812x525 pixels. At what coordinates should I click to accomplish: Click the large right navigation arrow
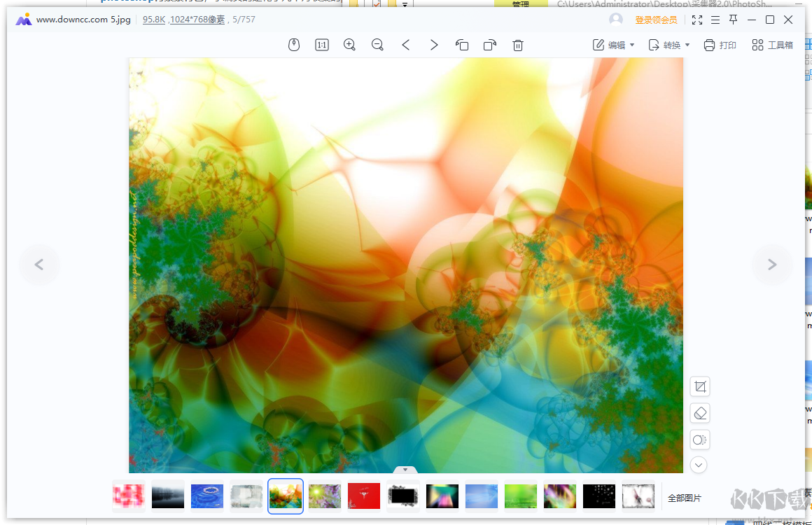(772, 265)
